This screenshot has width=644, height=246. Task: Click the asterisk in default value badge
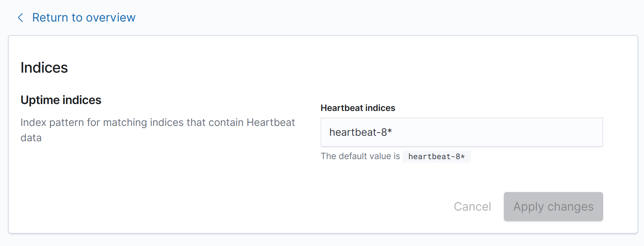[463, 157]
